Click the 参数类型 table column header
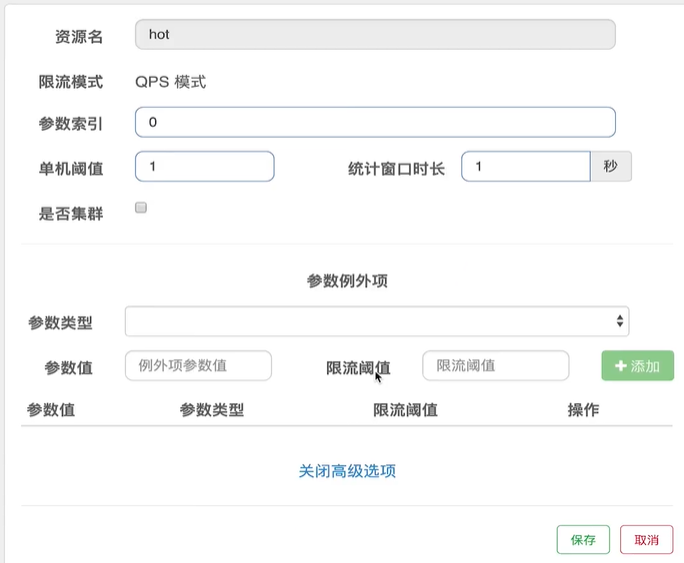684x563 pixels. pos(212,410)
